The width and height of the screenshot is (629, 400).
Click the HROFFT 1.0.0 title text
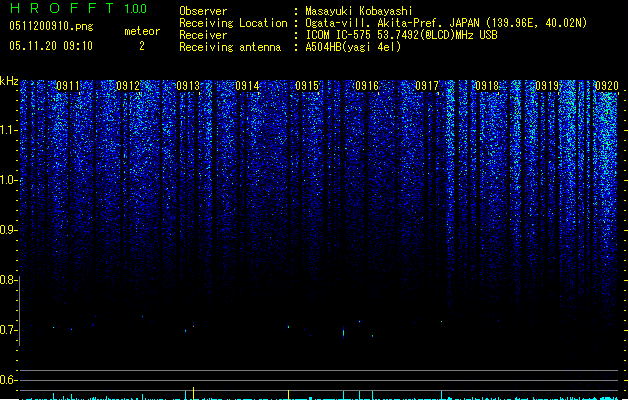tap(79, 8)
